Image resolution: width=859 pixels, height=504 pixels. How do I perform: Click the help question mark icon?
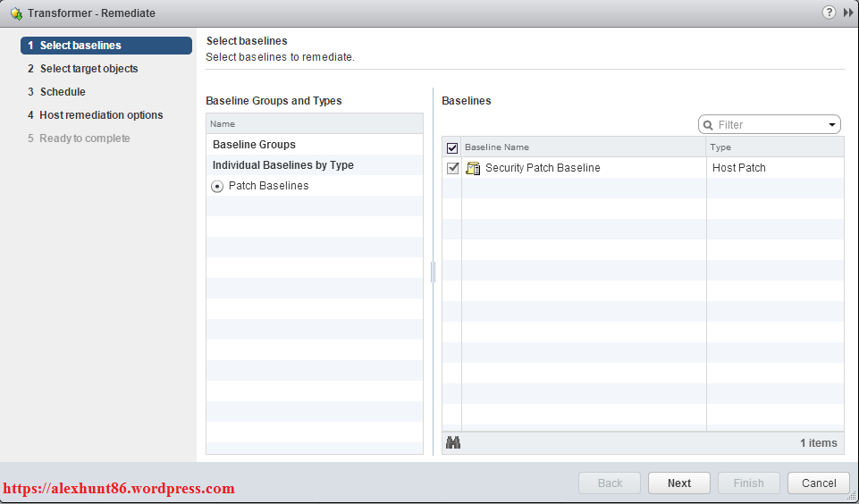pos(828,13)
